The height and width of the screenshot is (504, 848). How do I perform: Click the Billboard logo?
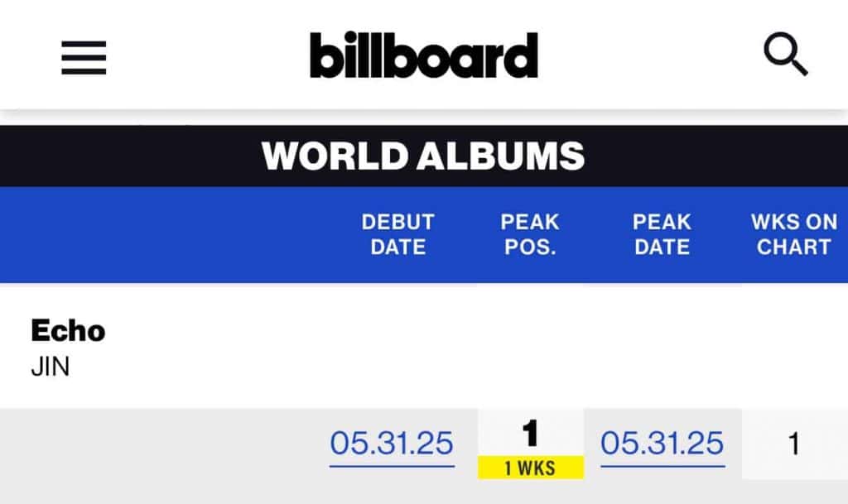pos(423,56)
